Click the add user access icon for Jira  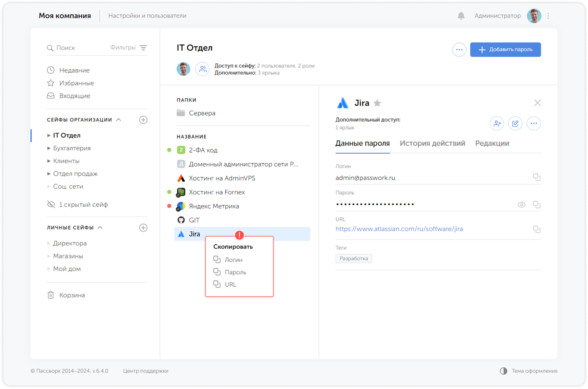[497, 123]
